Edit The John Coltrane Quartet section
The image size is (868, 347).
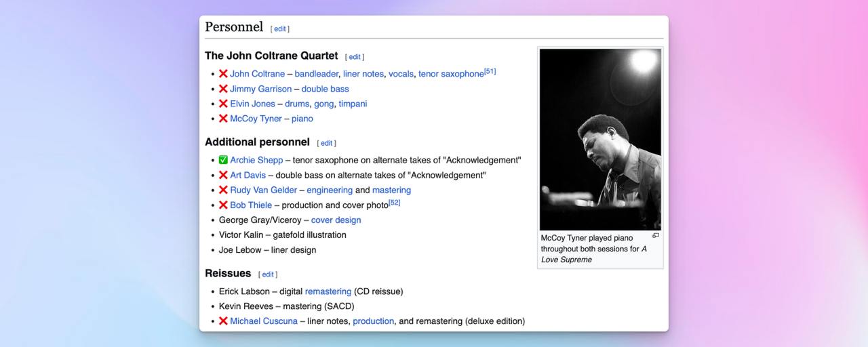coord(355,57)
